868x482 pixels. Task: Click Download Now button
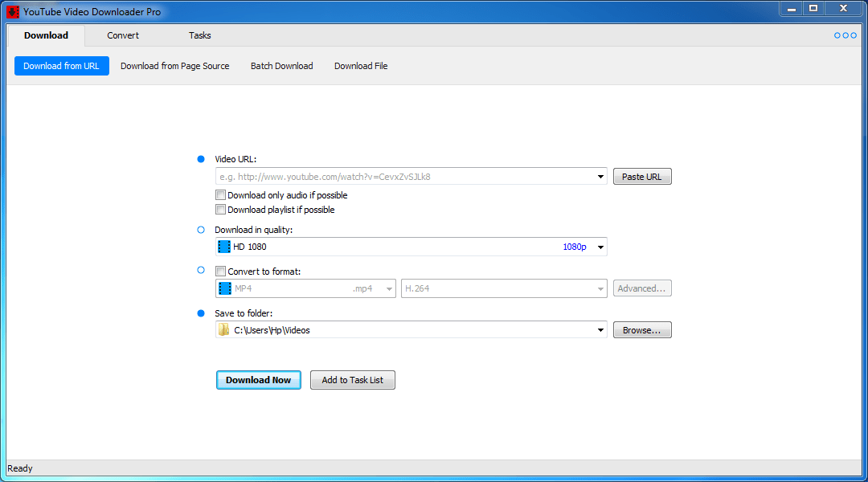(x=259, y=380)
